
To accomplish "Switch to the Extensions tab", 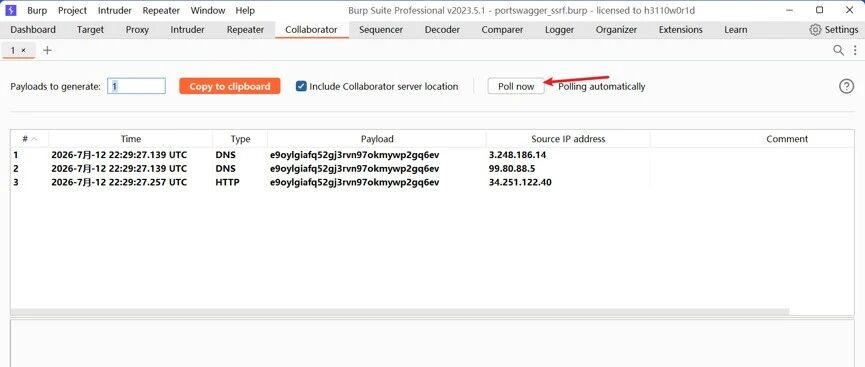I will [681, 30].
